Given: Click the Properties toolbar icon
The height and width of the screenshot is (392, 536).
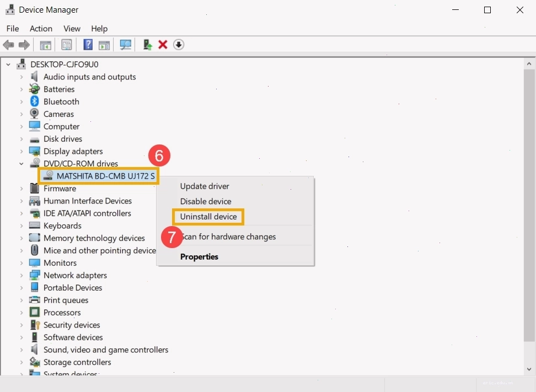Looking at the screenshot, I should pyautogui.click(x=66, y=45).
